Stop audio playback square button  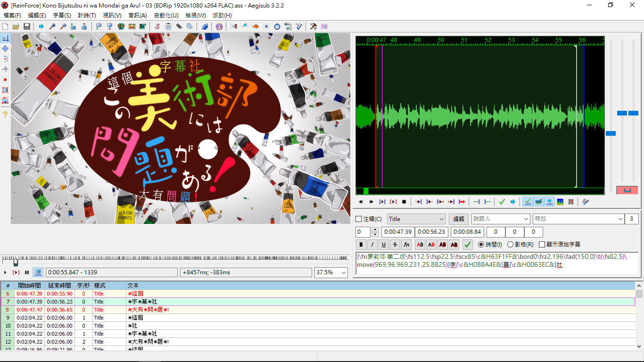(x=404, y=202)
